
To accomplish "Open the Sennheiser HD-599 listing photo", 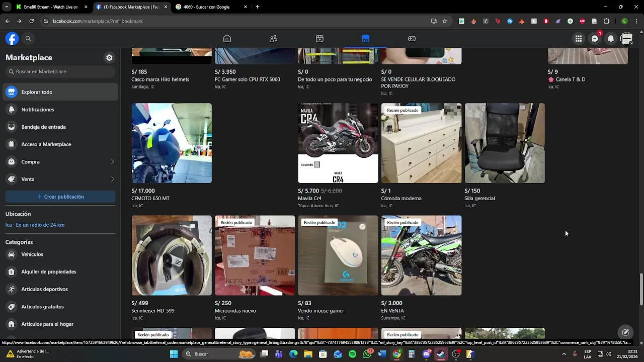I will click(x=172, y=255).
